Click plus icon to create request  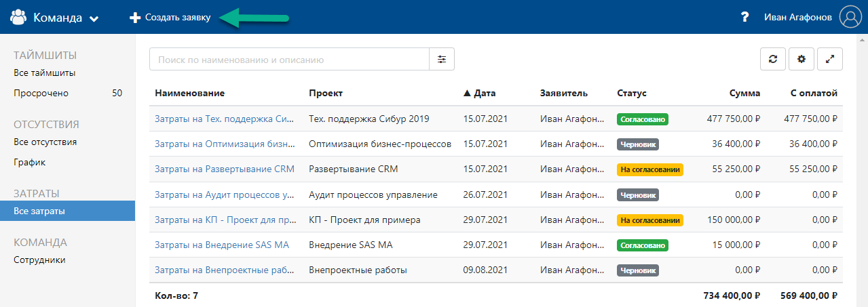coord(135,18)
